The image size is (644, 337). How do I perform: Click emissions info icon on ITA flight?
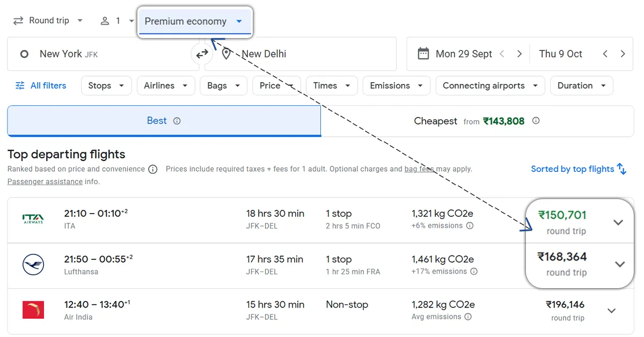pyautogui.click(x=470, y=226)
